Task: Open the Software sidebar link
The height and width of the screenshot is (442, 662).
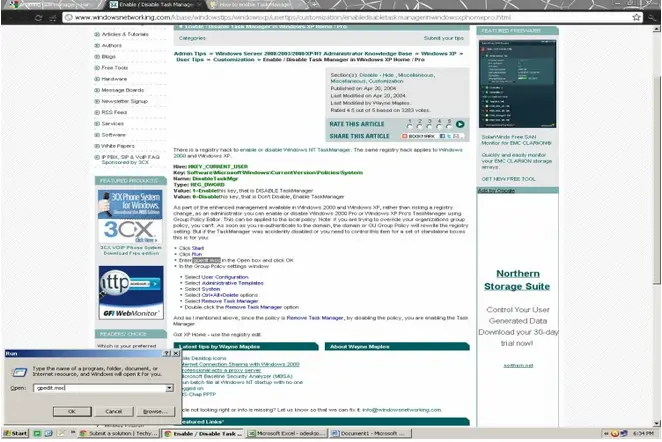Action: (x=113, y=135)
